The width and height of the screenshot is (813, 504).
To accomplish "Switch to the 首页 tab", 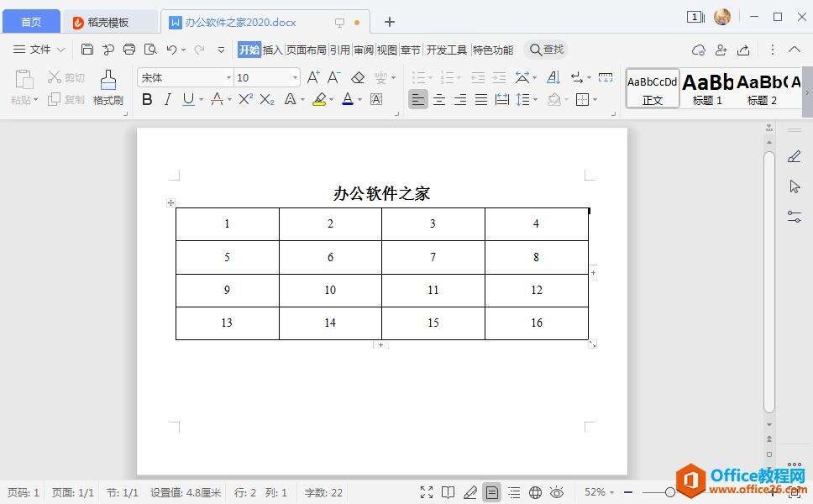I will point(31,23).
